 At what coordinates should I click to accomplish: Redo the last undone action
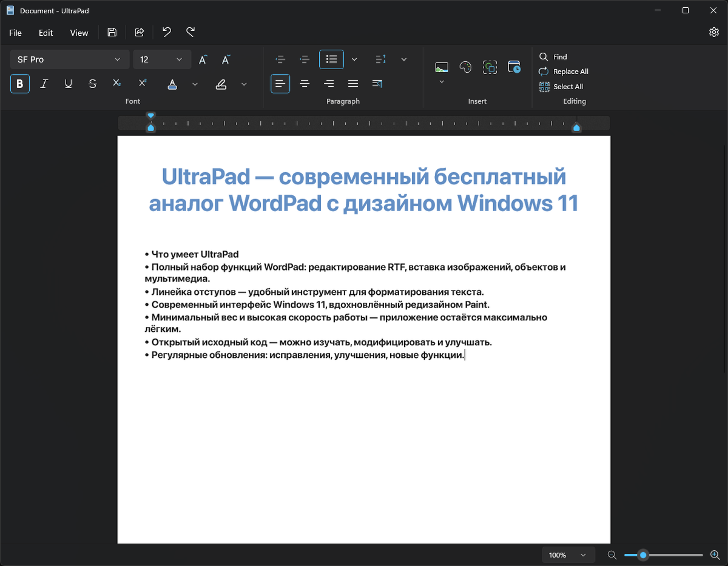click(190, 32)
